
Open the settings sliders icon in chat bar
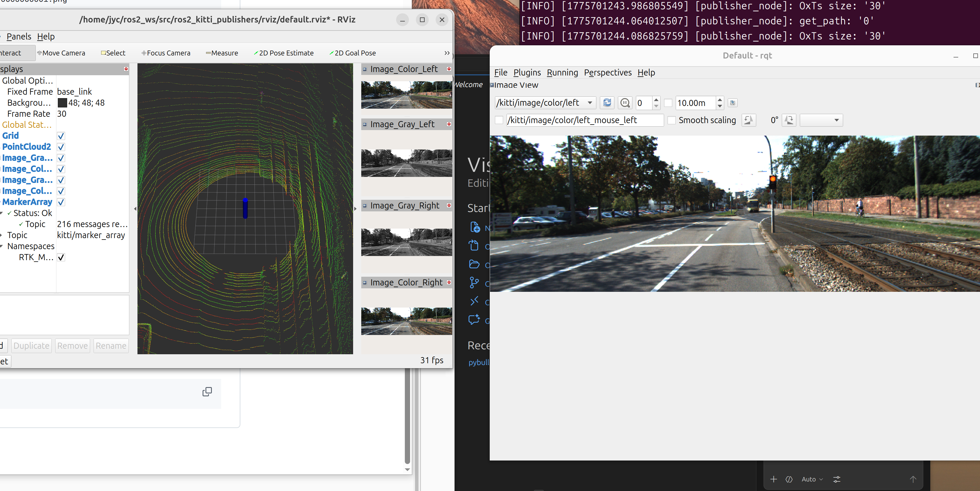tap(837, 479)
